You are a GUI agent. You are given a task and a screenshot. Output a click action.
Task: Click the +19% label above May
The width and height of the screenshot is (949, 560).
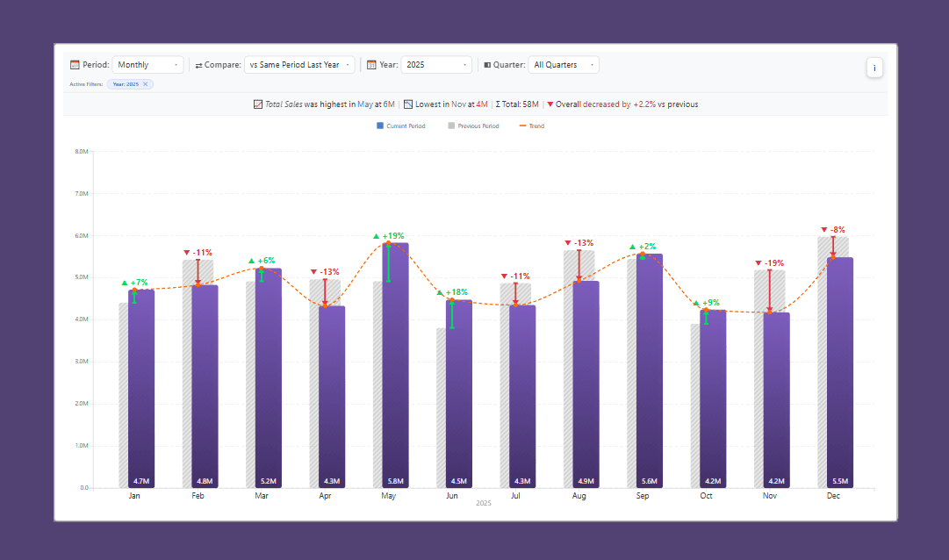click(393, 236)
